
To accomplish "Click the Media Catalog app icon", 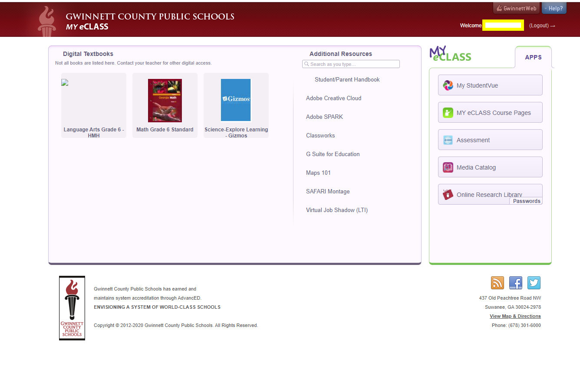I will (x=448, y=167).
